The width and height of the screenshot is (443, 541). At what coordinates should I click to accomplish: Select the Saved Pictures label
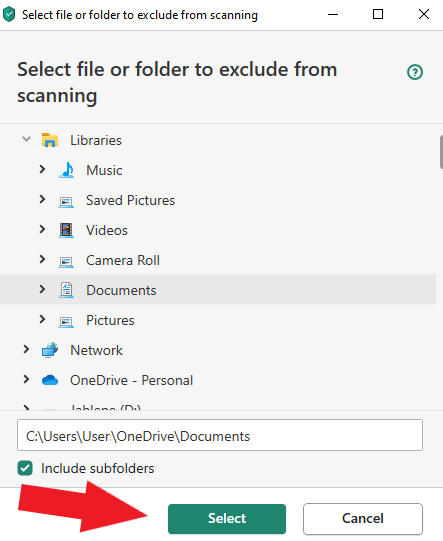tap(130, 200)
